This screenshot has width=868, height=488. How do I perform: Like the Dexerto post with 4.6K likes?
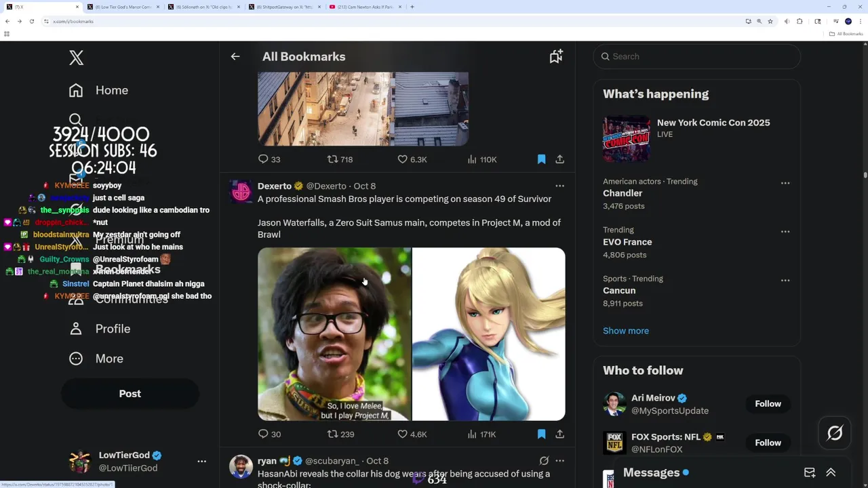412,434
